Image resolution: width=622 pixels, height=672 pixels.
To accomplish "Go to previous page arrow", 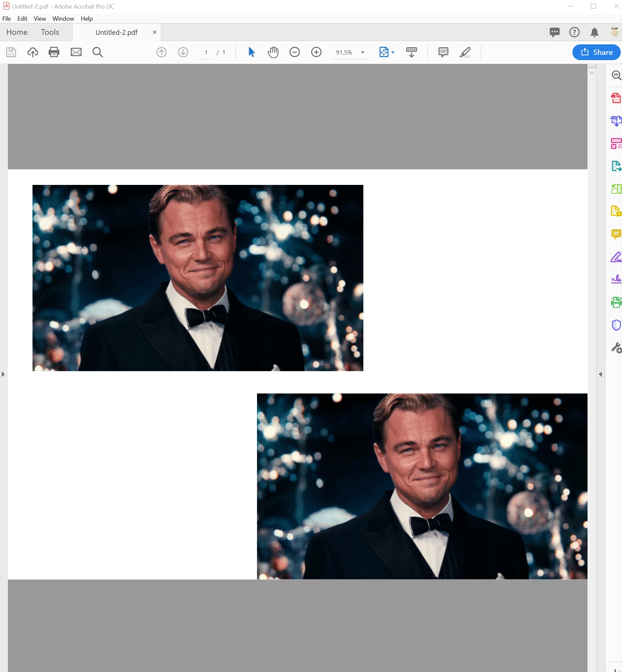I will 161,52.
